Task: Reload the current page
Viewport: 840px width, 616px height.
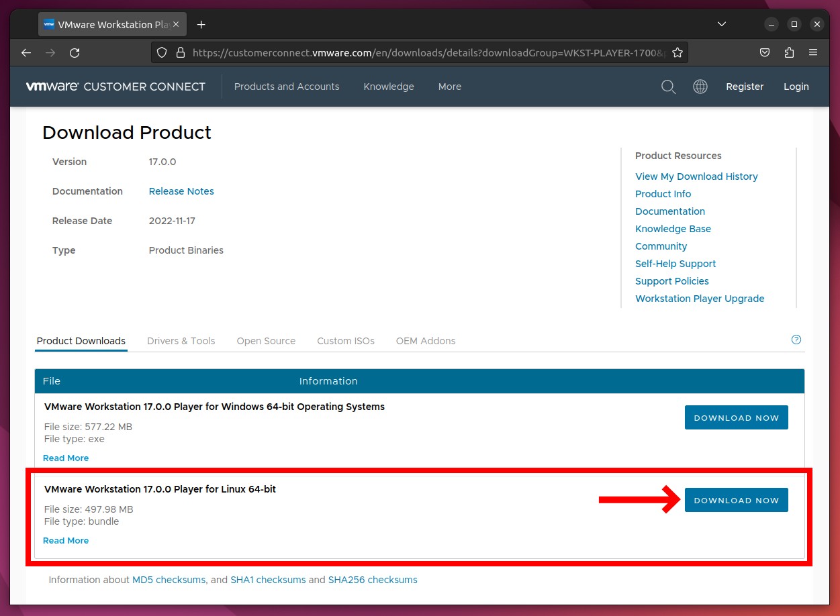Action: tap(75, 52)
